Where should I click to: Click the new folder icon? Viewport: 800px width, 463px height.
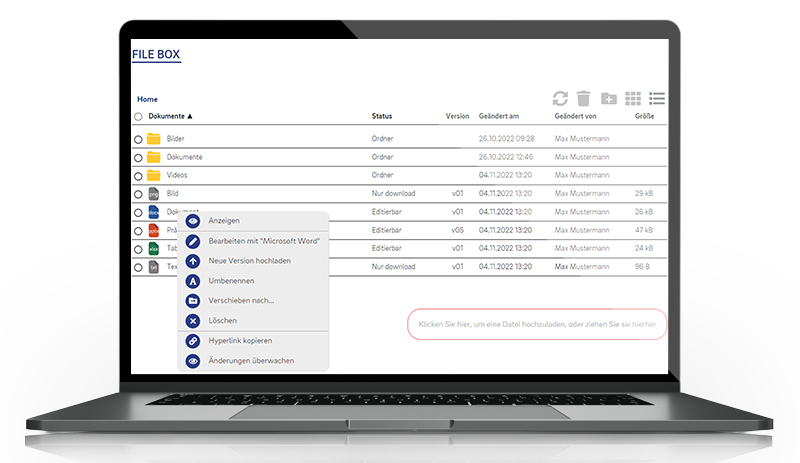609,98
